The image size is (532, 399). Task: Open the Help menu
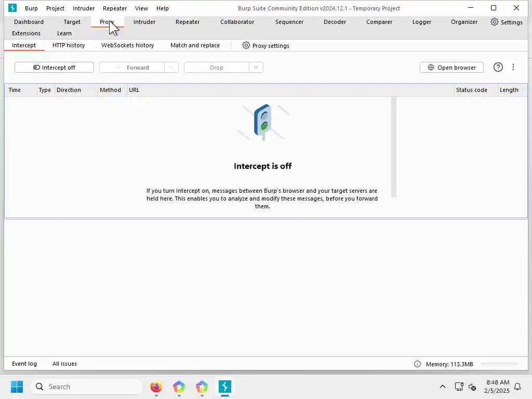click(x=163, y=8)
